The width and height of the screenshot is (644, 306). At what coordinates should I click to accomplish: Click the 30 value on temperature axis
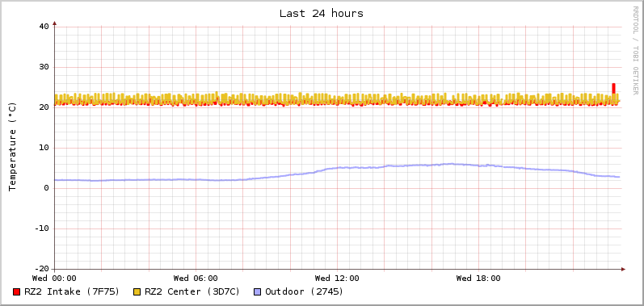(44, 67)
